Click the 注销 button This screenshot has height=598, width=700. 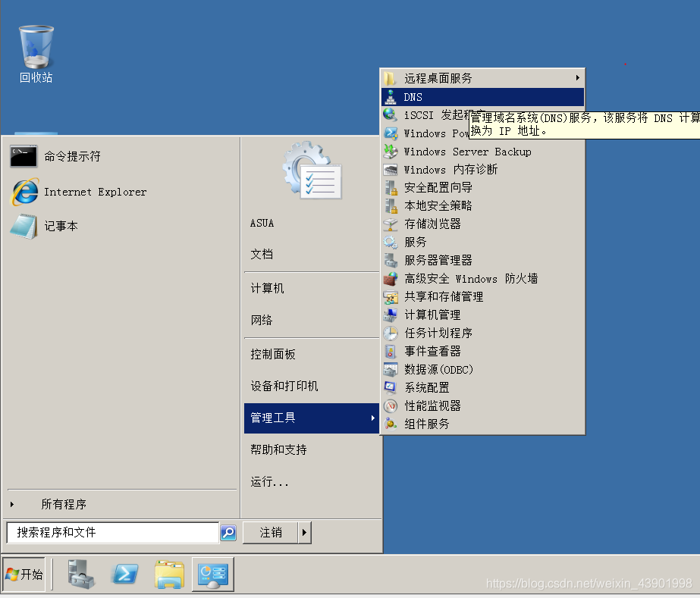click(269, 532)
